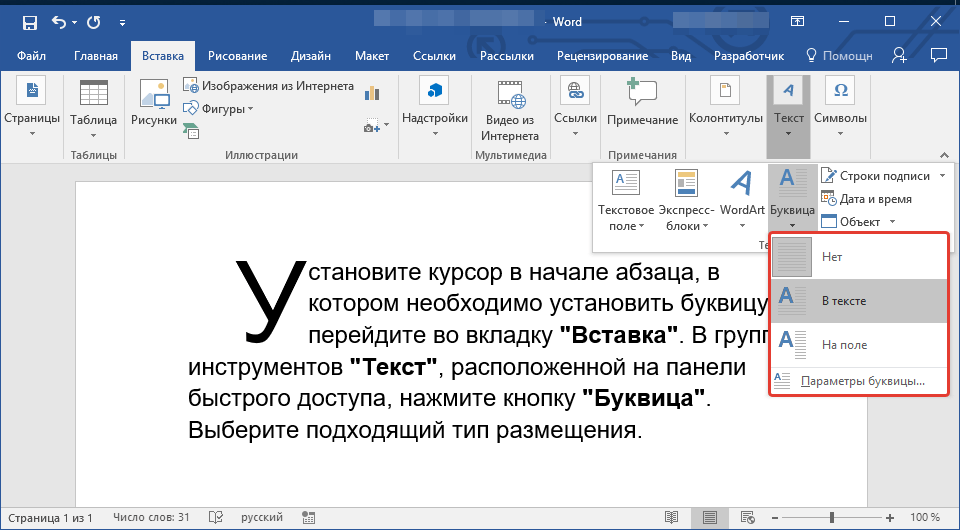Select the print layout view button
960x530 pixels.
coord(710,518)
